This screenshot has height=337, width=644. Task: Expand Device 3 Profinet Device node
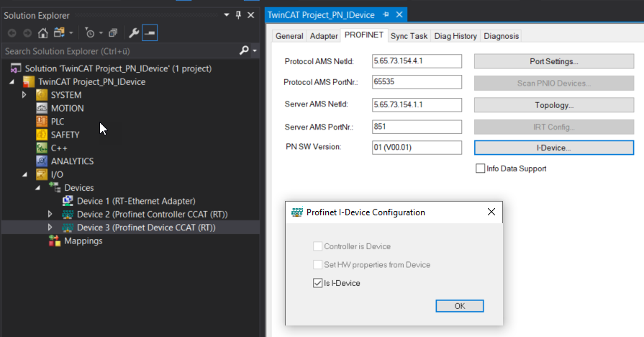point(50,228)
